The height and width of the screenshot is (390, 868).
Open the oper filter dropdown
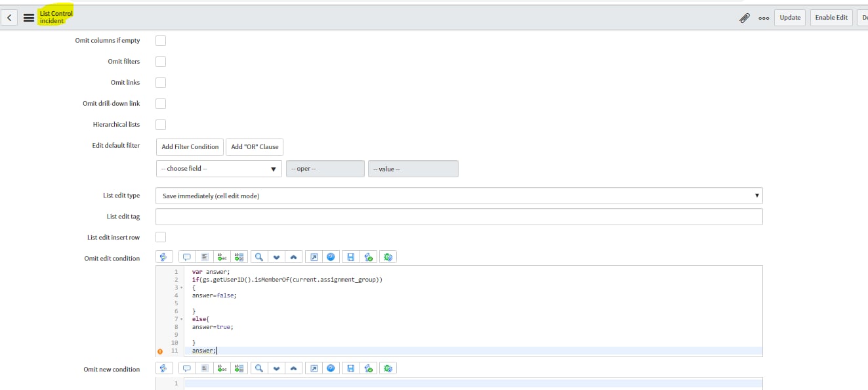click(325, 169)
